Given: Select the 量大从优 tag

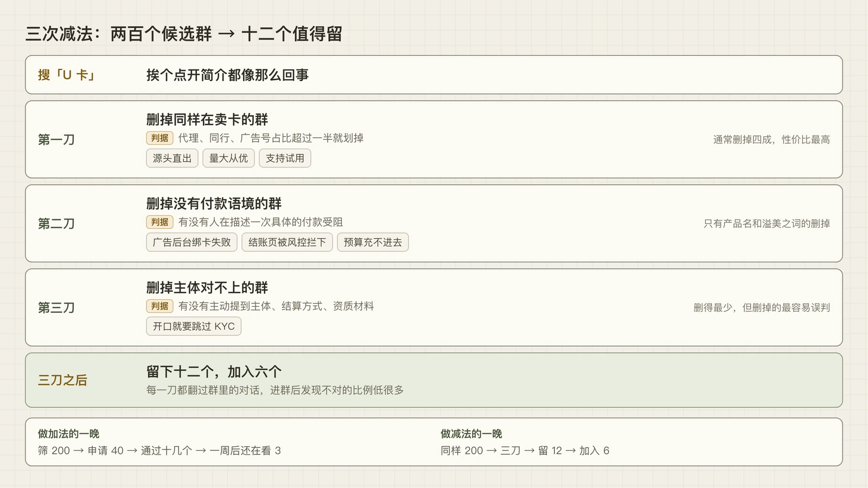Looking at the screenshot, I should click(228, 158).
